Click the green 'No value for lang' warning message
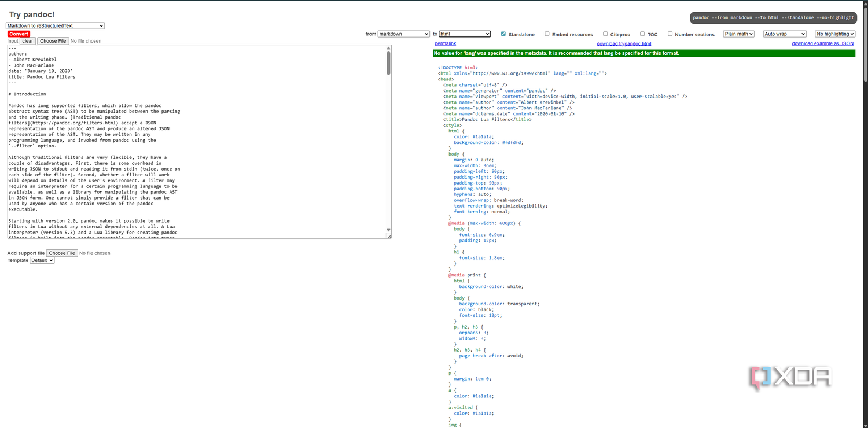The width and height of the screenshot is (868, 428). point(644,53)
